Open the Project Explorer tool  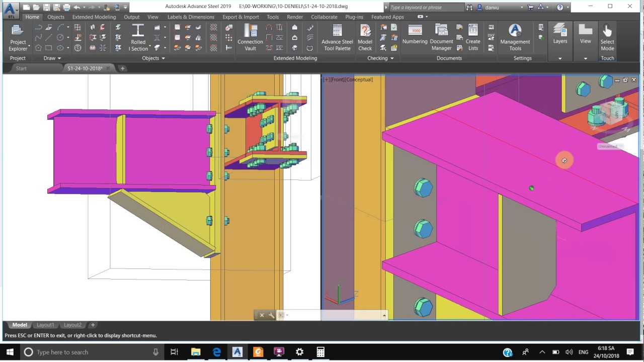pyautogui.click(x=18, y=38)
